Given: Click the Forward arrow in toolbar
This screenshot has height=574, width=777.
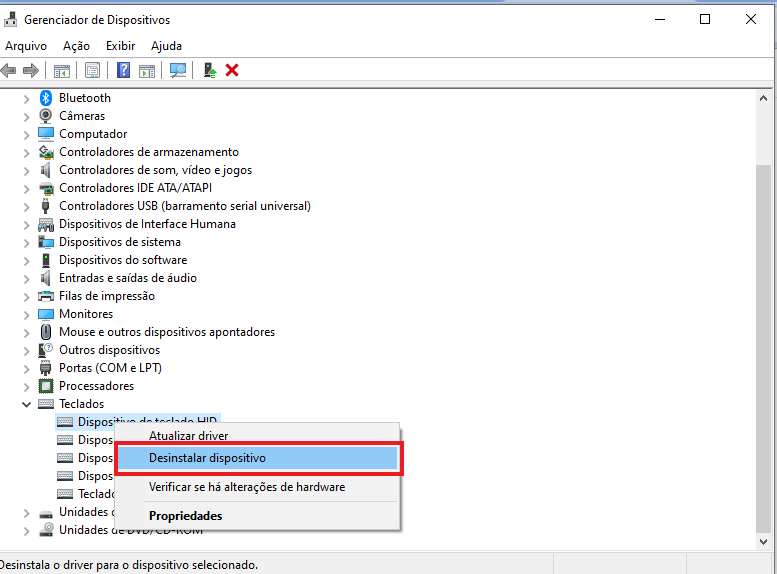Looking at the screenshot, I should pos(31,70).
